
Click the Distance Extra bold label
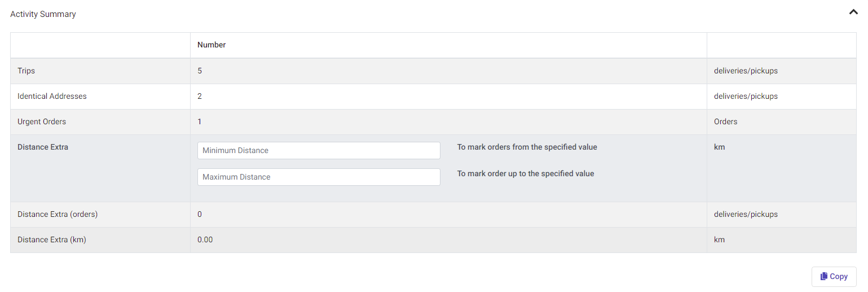[43, 147]
